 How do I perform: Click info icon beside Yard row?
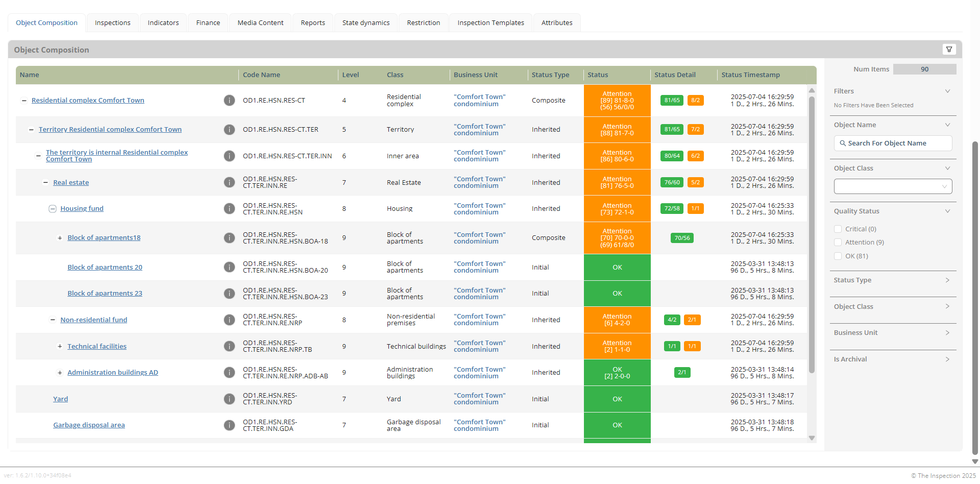(x=229, y=399)
